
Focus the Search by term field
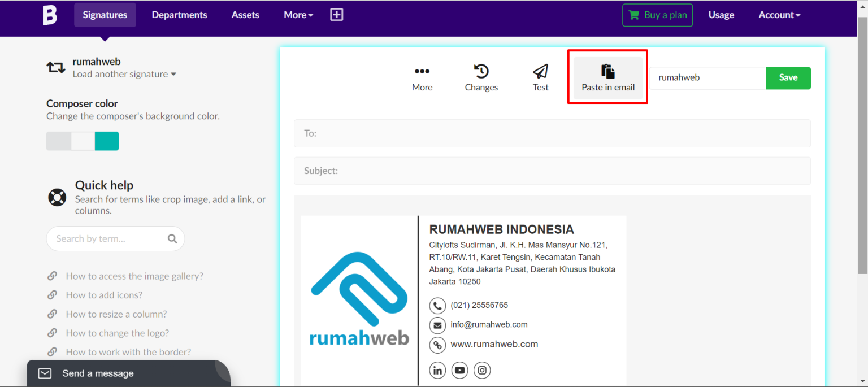pos(115,238)
